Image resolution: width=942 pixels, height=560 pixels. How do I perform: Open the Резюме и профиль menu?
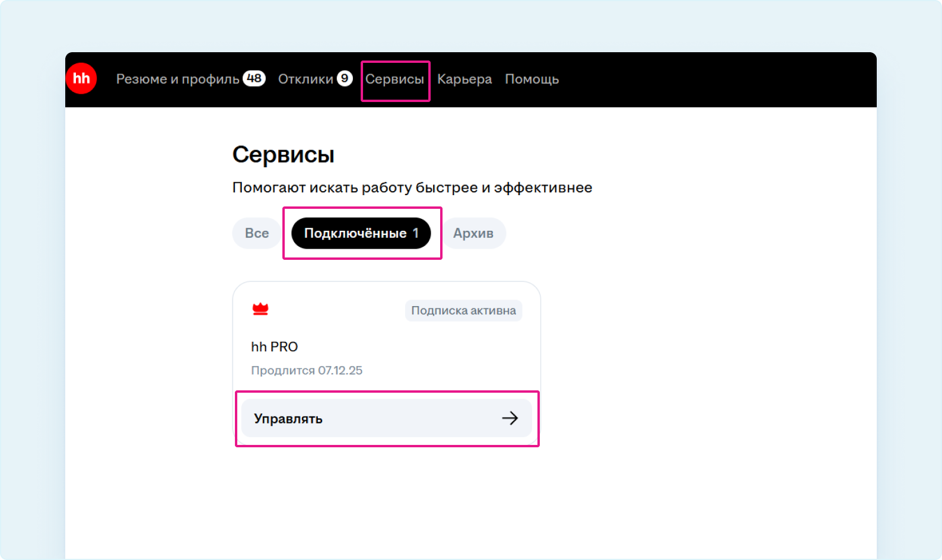click(x=177, y=79)
